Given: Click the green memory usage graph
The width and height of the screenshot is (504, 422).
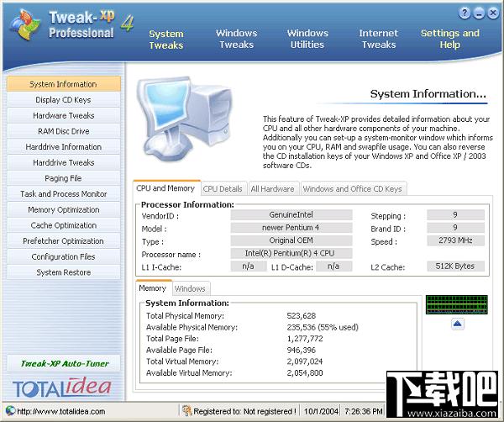Looking at the screenshot, I should tap(457, 304).
